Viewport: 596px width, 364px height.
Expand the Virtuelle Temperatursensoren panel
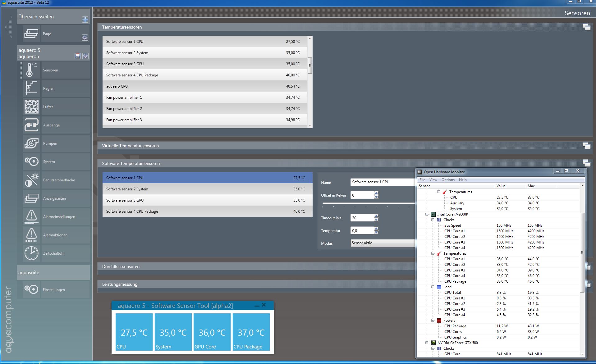[x=586, y=145]
